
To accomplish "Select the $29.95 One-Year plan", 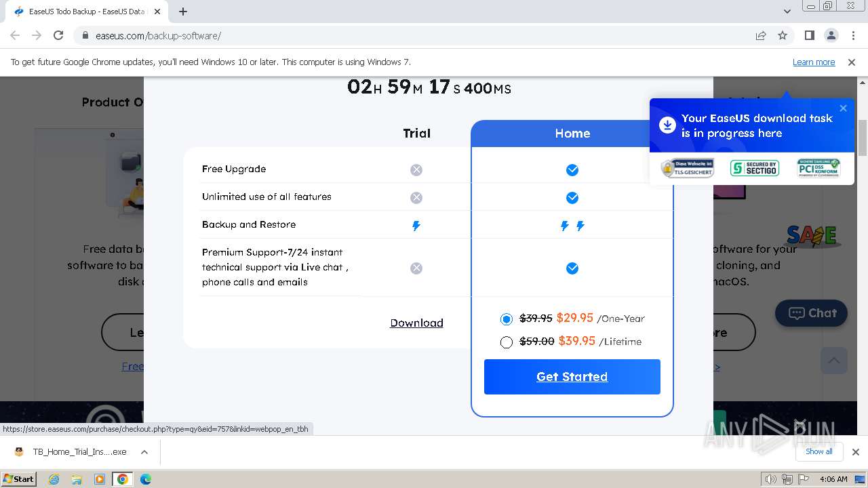I will click(x=506, y=319).
